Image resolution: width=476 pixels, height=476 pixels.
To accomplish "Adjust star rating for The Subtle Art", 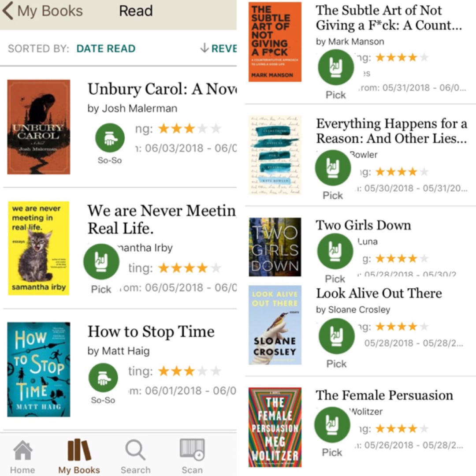I will (x=402, y=57).
